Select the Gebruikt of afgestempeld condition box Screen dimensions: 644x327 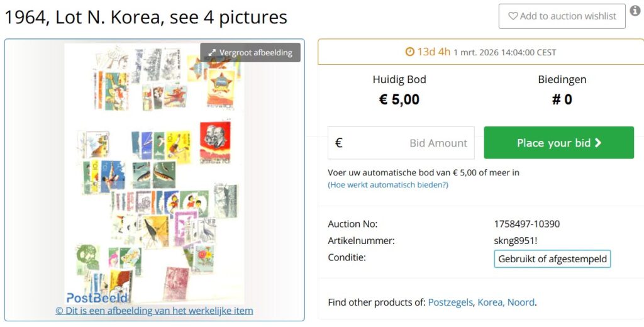(552, 259)
